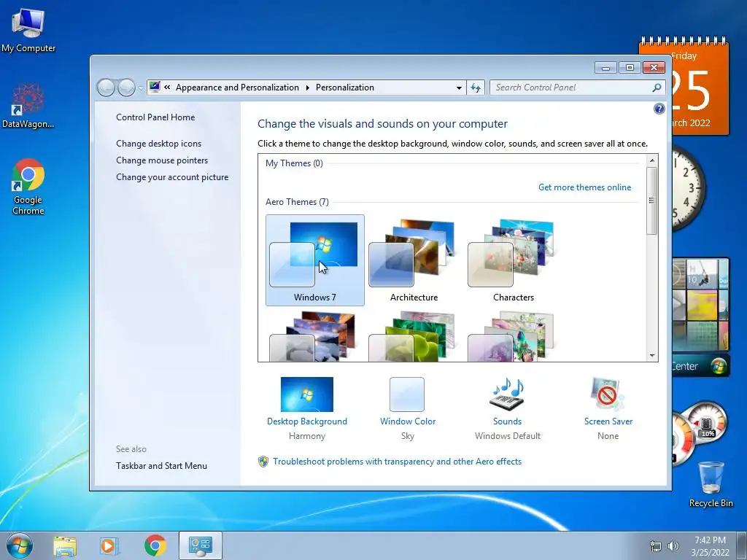Click the Control Panel icon in address bar
Screen dimensions: 747x560
[x=155, y=87]
